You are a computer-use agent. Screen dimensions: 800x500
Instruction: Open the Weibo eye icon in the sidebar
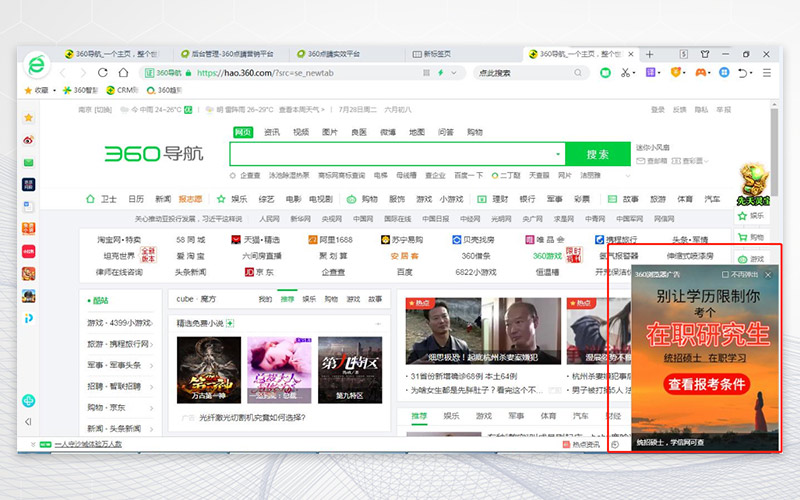29,140
